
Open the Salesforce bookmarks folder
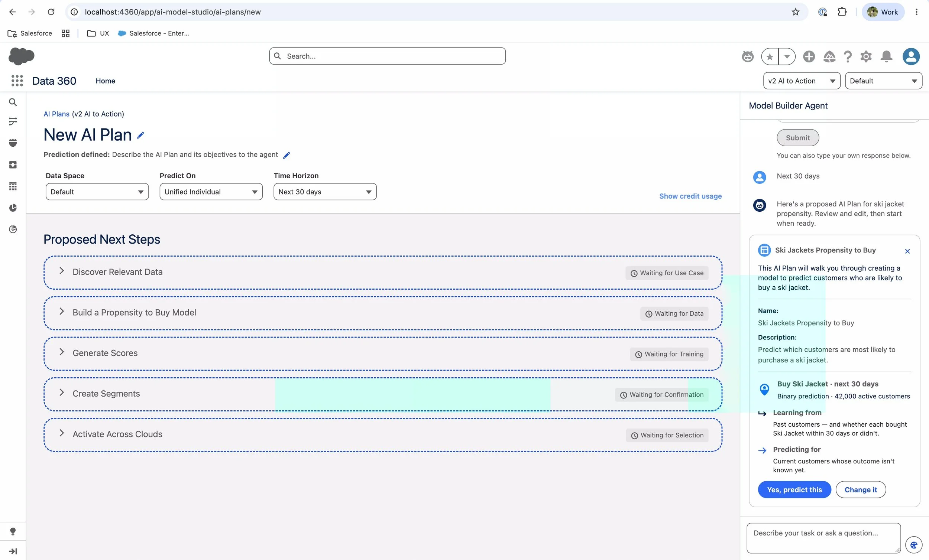click(30, 33)
